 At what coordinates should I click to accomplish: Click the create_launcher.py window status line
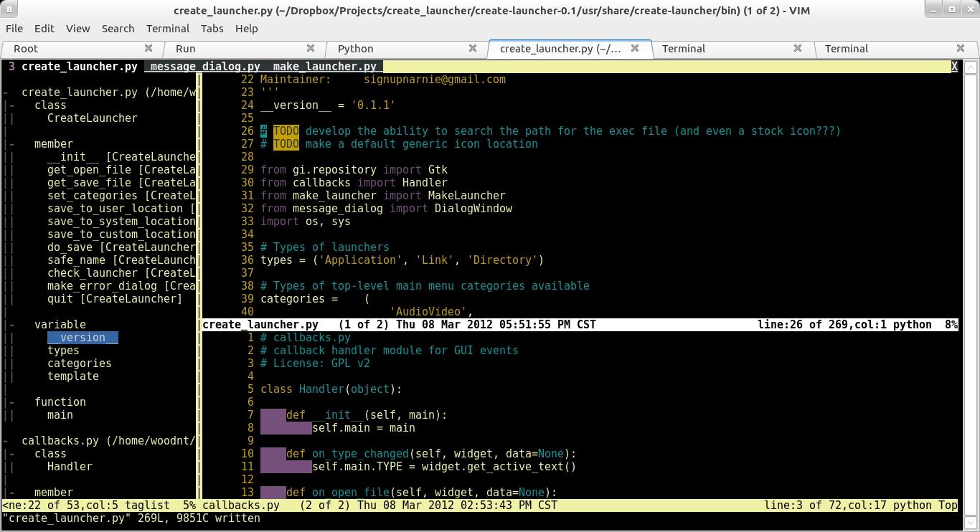click(x=580, y=324)
